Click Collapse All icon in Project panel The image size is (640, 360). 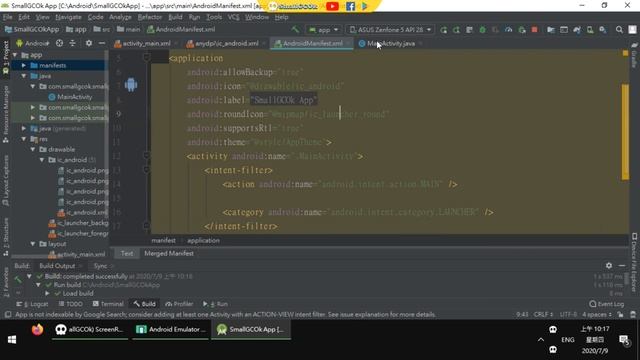point(72,43)
